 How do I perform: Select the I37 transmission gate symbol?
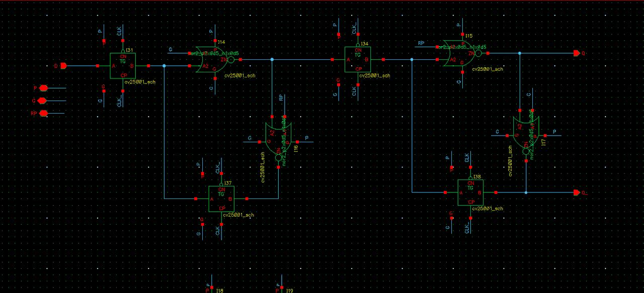[222, 199]
